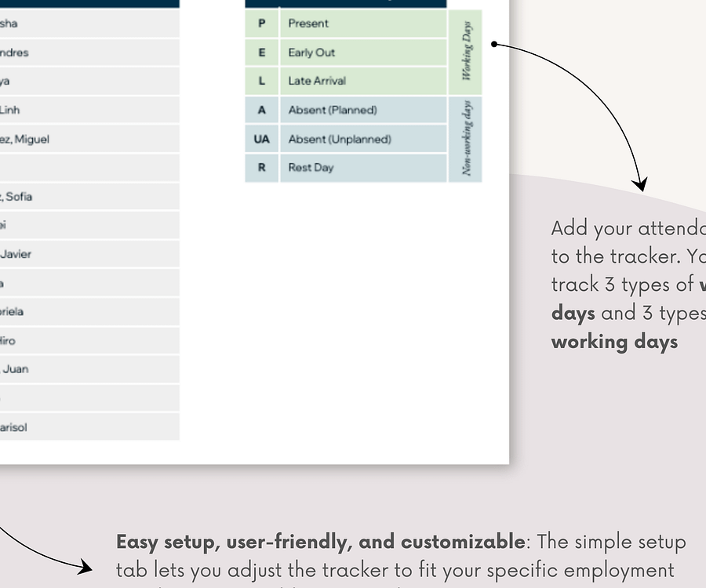Click the "Absent (Planned)" cell
This screenshot has width=706, height=588.
[363, 110]
